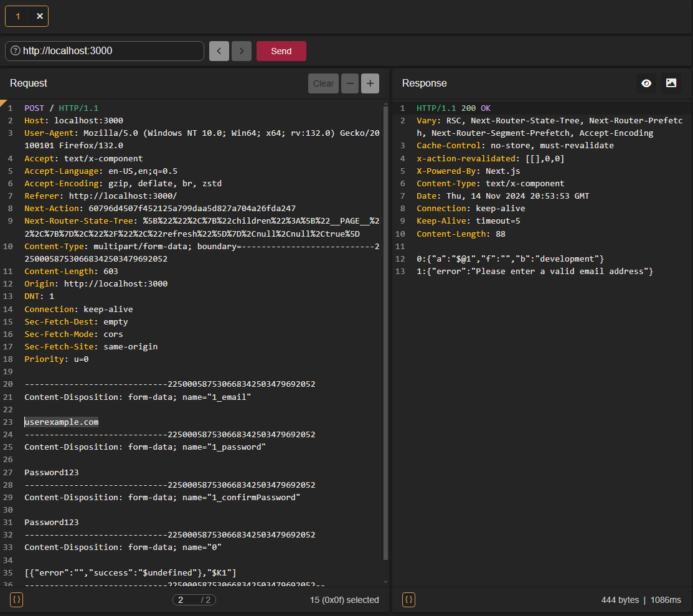This screenshot has height=616, width=693.
Task: Select the highlighted text userexample.com
Action: tap(61, 422)
